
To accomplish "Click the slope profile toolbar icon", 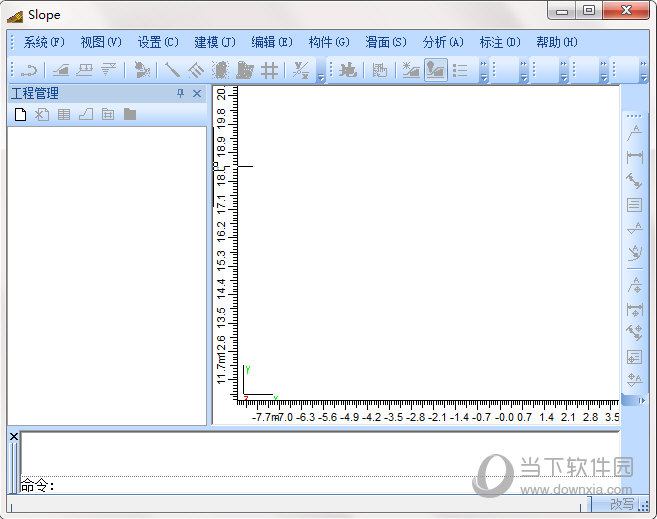I will click(61, 70).
